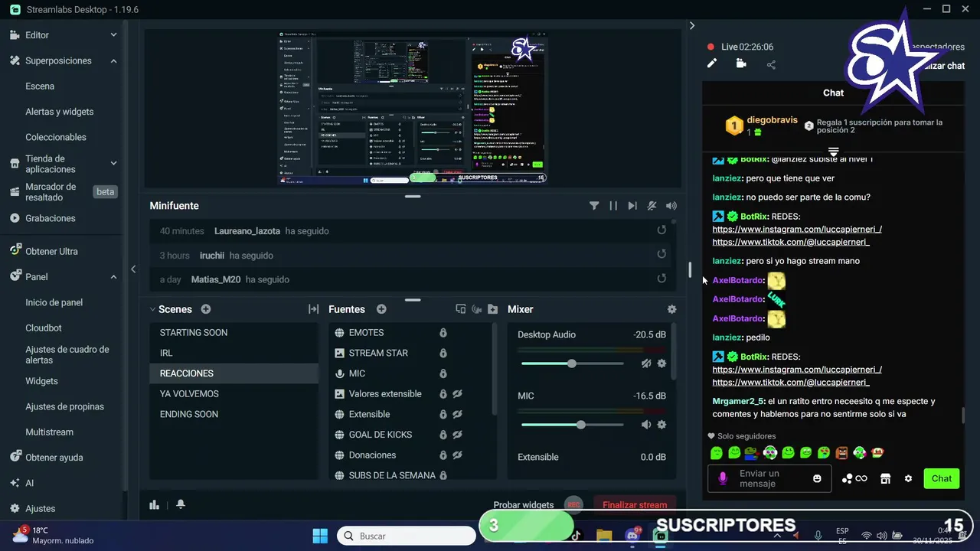Repeat the iruchii follow alert
Viewport: 980px width, 551px height.
[661, 255]
